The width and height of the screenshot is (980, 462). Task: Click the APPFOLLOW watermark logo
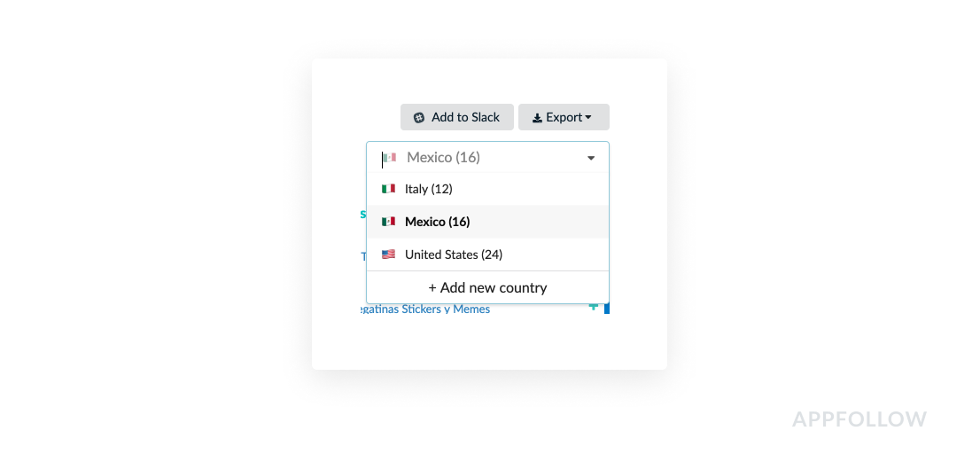pos(859,419)
